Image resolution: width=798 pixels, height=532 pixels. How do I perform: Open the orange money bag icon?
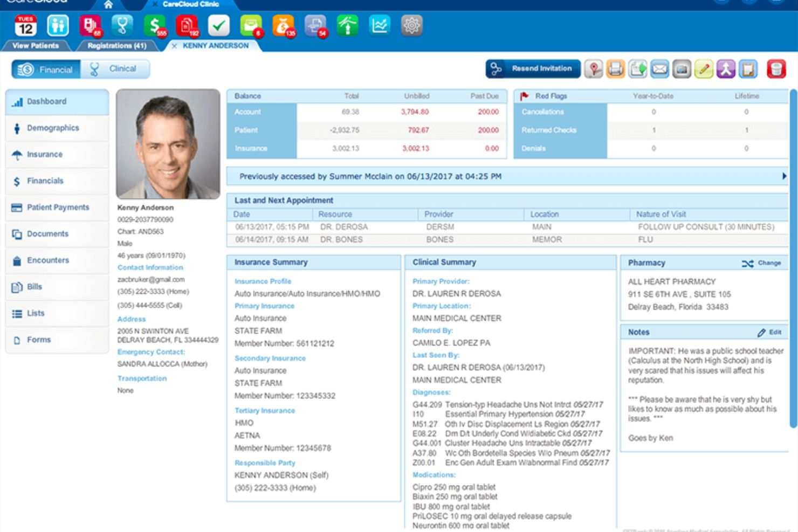284,25
